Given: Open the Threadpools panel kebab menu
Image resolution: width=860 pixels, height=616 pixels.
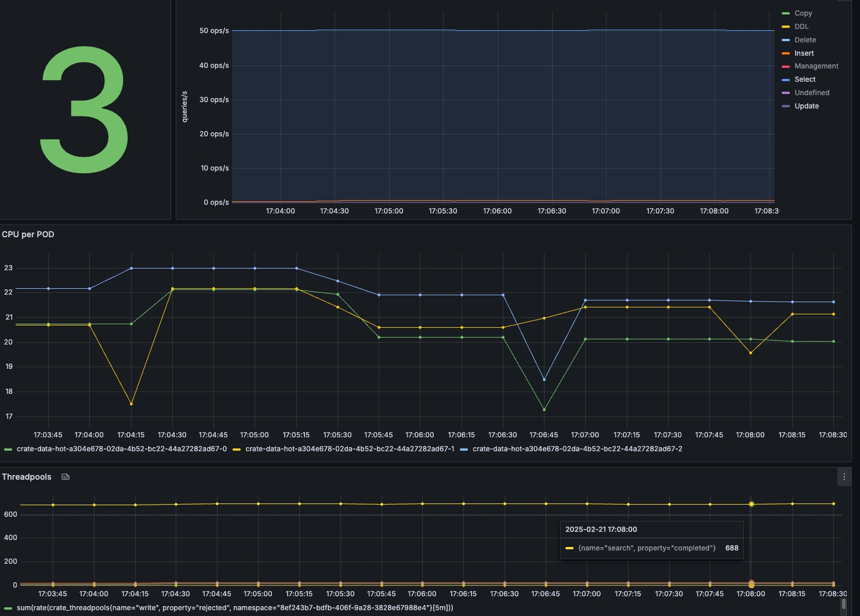Looking at the screenshot, I should coord(844,477).
